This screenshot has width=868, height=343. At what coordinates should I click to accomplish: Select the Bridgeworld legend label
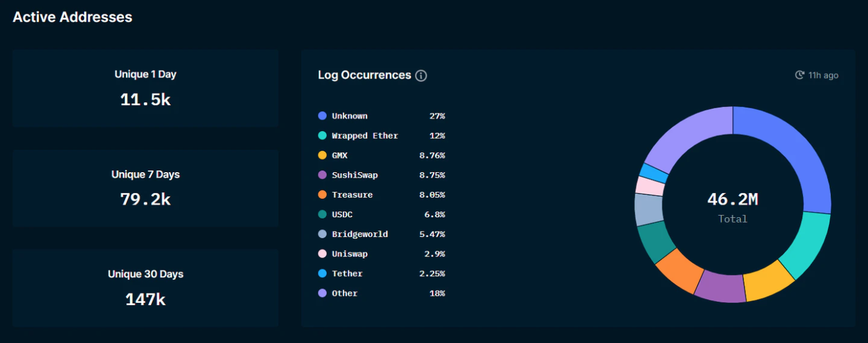(360, 234)
